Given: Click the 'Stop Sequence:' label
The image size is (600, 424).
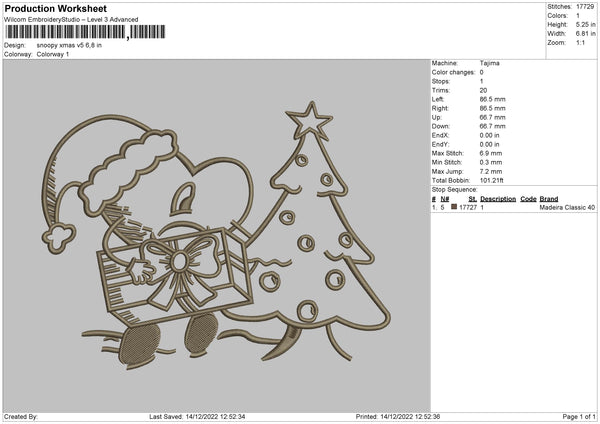Looking at the screenshot, I should 455,190.
